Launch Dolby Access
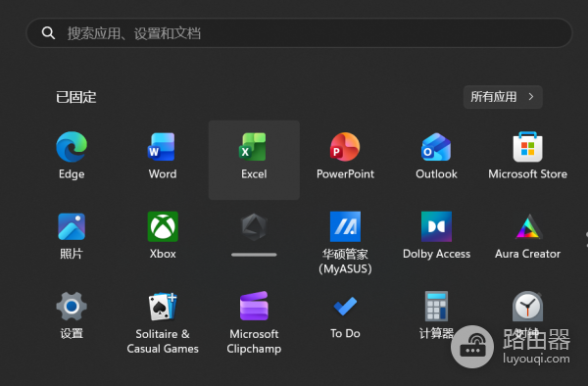 click(436, 236)
